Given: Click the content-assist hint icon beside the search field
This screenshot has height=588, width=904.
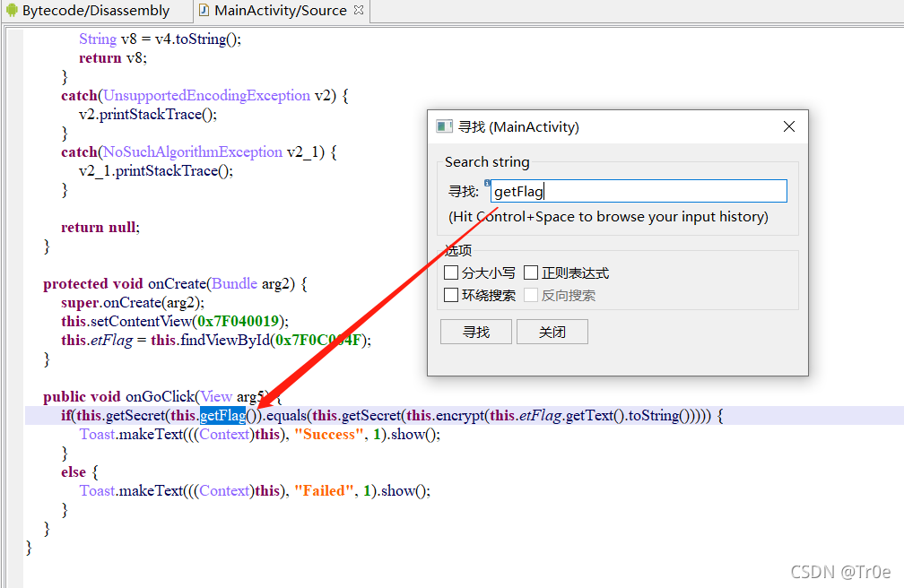Looking at the screenshot, I should coord(487,183).
